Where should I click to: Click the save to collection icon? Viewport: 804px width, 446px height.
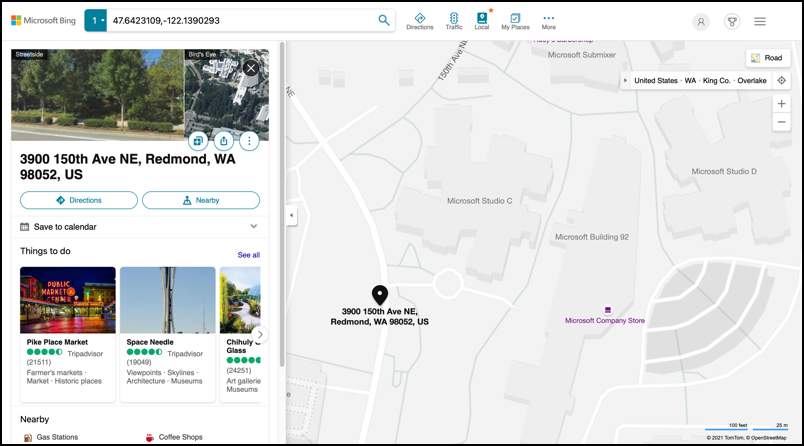(x=198, y=140)
